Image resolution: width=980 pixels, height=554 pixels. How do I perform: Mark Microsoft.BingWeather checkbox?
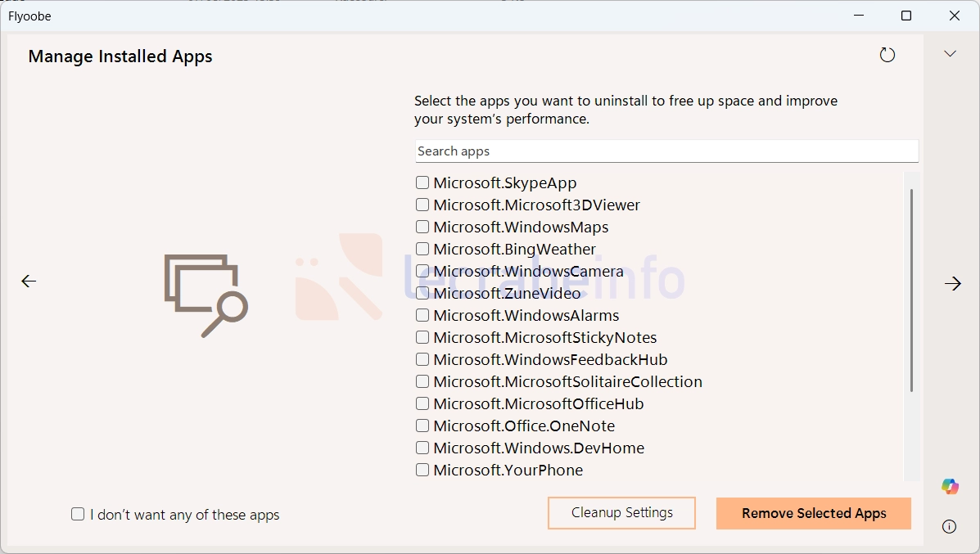pos(422,249)
